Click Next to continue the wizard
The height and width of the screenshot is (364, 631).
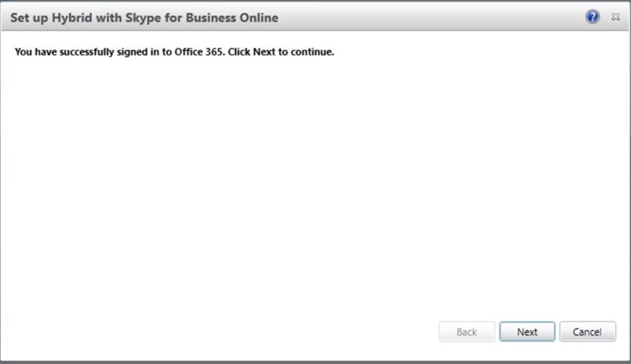click(527, 332)
